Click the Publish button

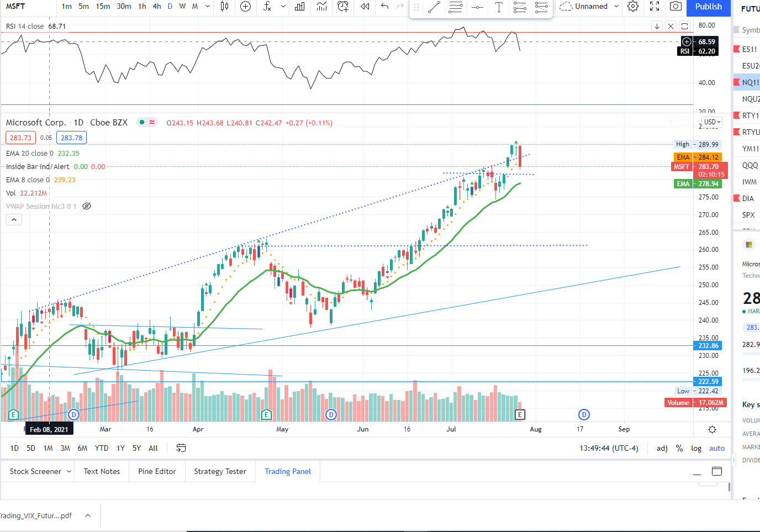pos(709,7)
